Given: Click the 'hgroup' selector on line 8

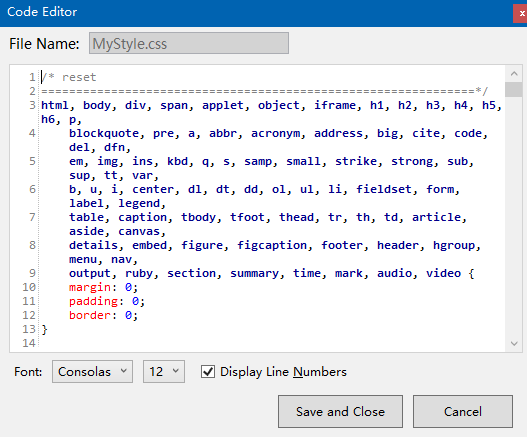Looking at the screenshot, I should click(454, 245).
